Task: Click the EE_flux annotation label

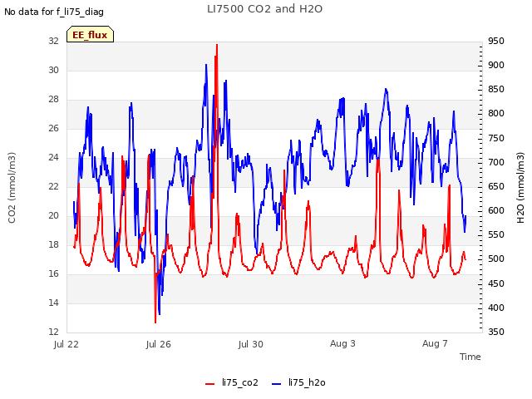Action: coord(90,35)
